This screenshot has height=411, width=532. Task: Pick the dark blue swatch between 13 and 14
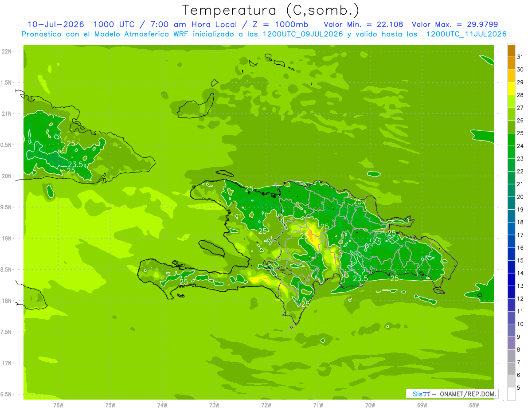(511, 279)
